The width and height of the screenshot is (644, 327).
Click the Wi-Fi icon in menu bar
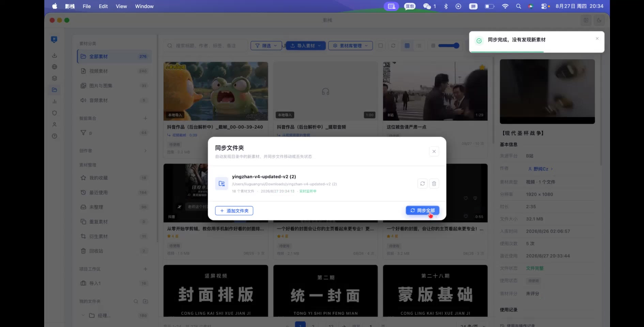point(505,6)
